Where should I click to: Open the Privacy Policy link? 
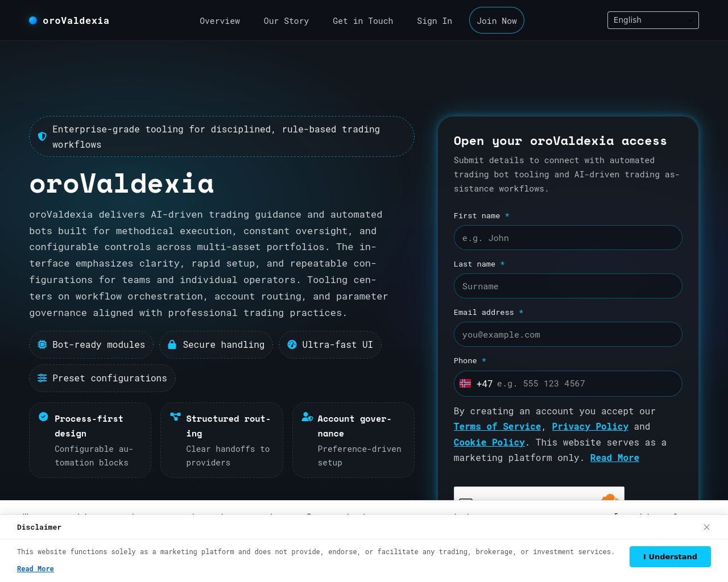590,427
